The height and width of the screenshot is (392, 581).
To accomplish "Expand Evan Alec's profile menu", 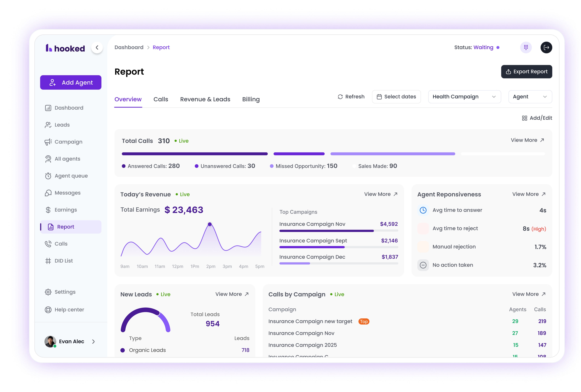I will (x=94, y=341).
